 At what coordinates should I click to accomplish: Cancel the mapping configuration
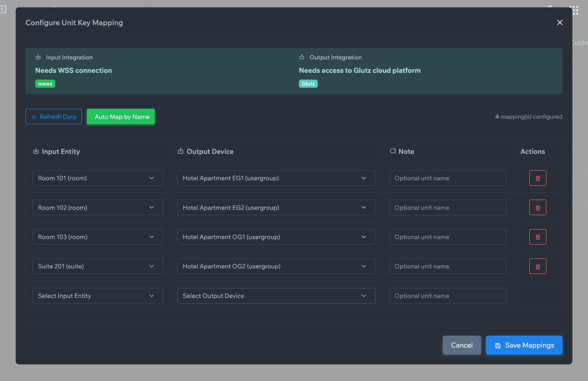(461, 345)
